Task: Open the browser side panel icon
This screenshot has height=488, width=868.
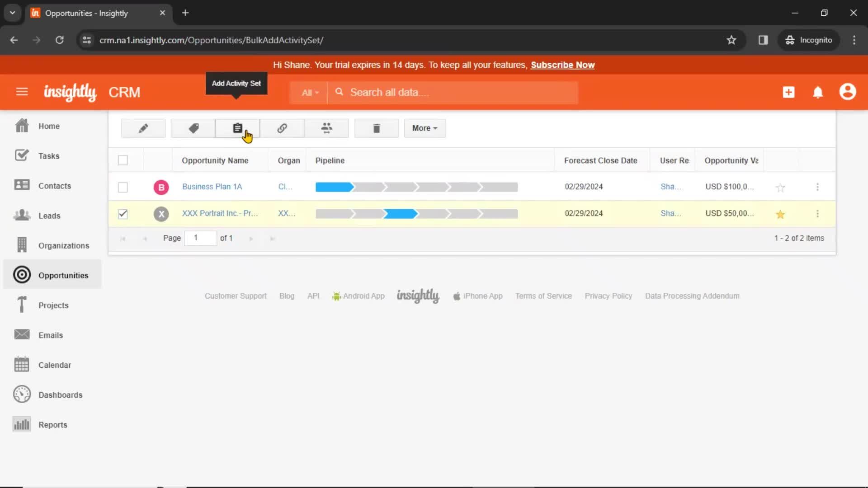Action: [763, 40]
